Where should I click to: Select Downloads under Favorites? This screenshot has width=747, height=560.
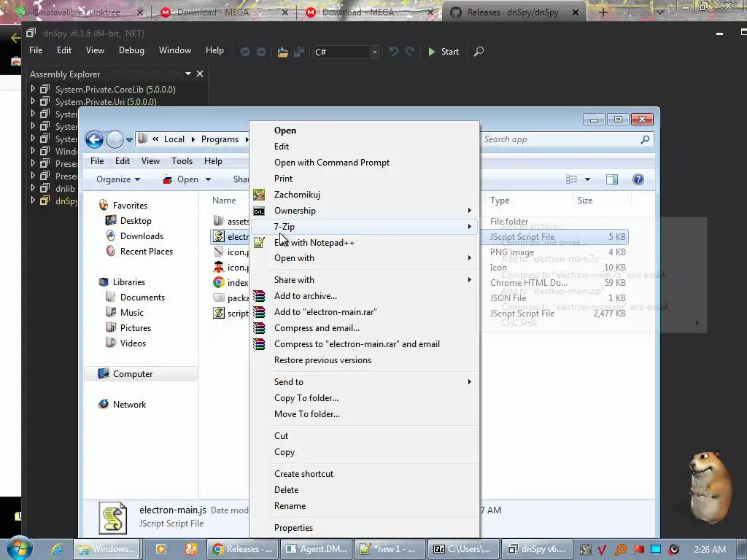pyautogui.click(x=142, y=236)
